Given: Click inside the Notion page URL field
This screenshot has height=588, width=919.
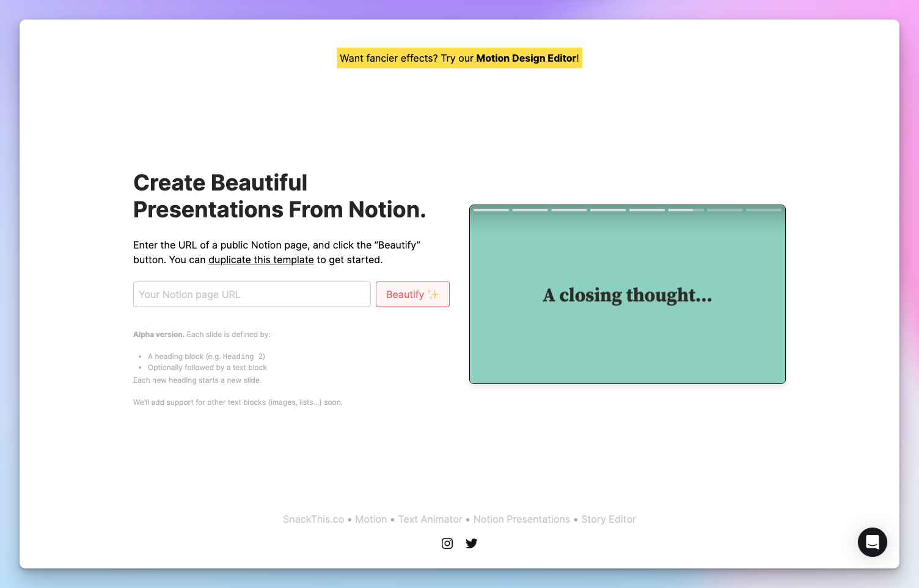Looking at the screenshot, I should (252, 294).
